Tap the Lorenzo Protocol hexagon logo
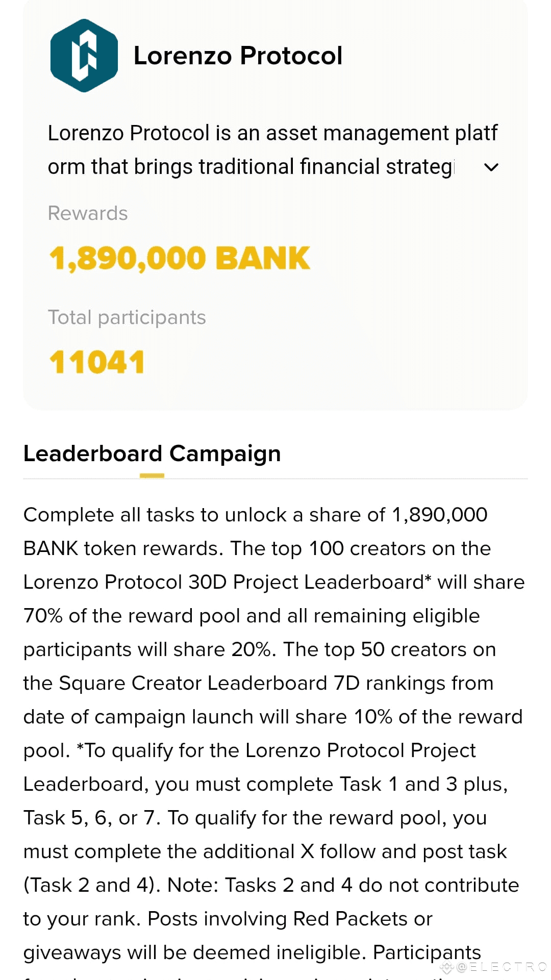Screen dimensions: 551x980 coord(84,56)
